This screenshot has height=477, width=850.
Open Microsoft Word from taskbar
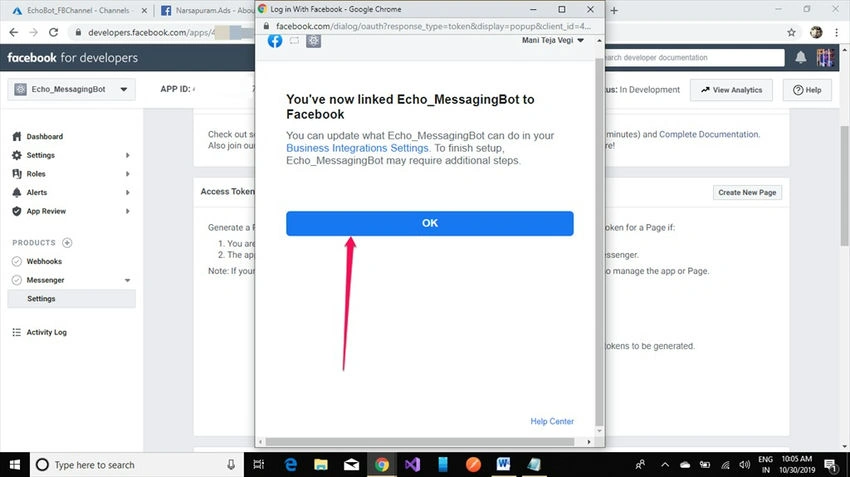point(504,465)
